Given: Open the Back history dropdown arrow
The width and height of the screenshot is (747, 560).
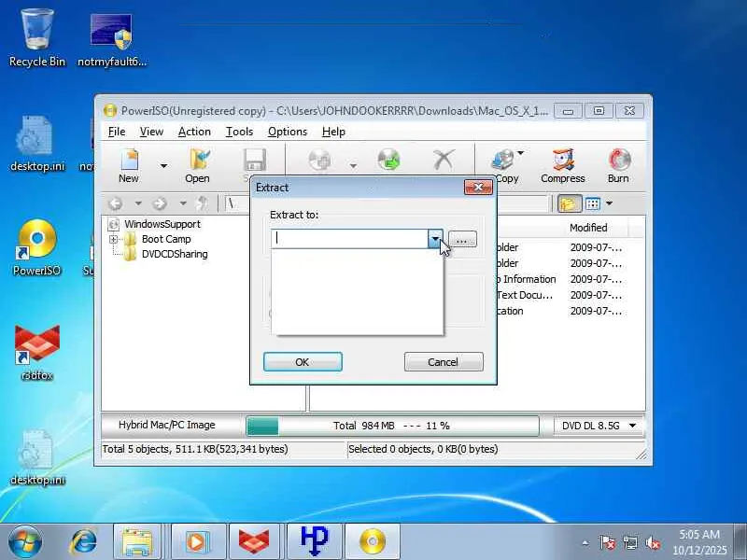Looking at the screenshot, I should 137,203.
